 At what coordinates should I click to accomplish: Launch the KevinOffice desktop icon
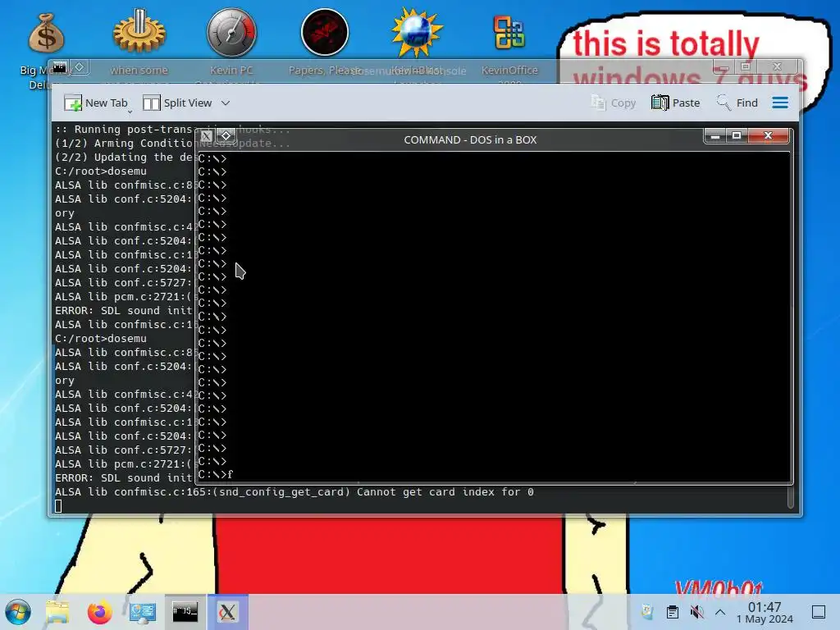509,32
